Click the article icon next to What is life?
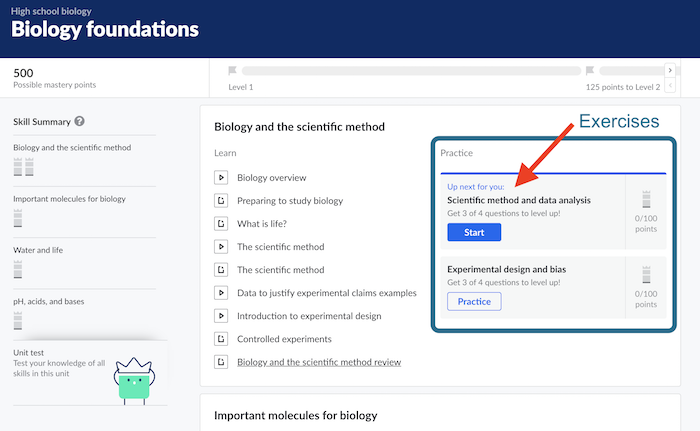 tap(221, 224)
